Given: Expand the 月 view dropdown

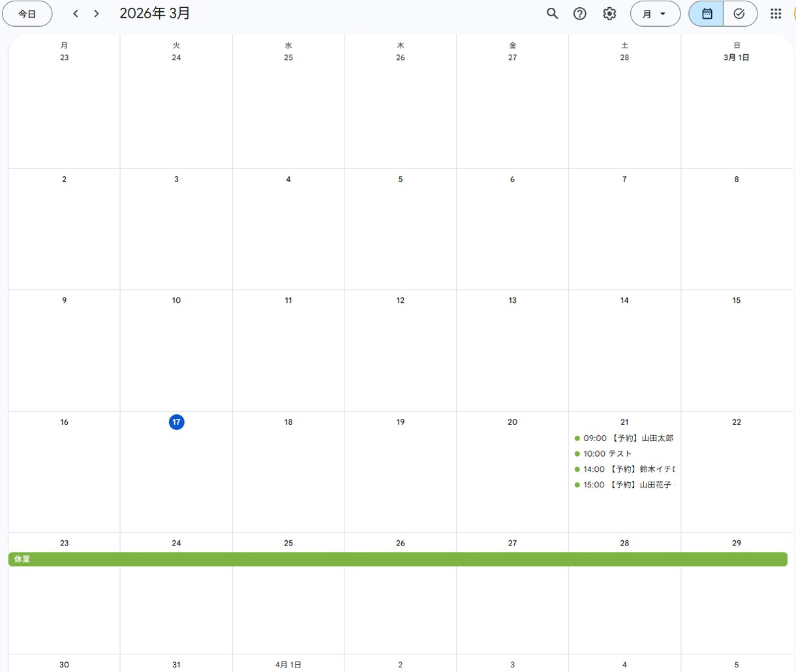Looking at the screenshot, I should coord(655,14).
